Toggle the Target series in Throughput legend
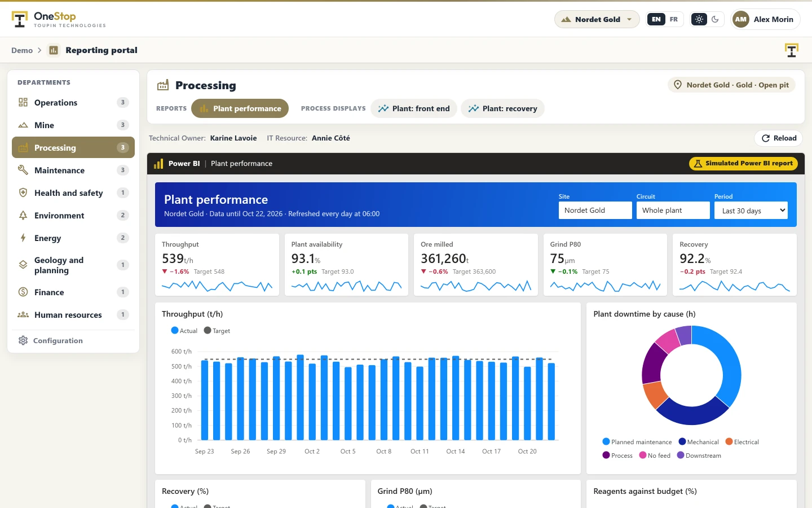Screen dimensions: 812x508 click(217, 331)
